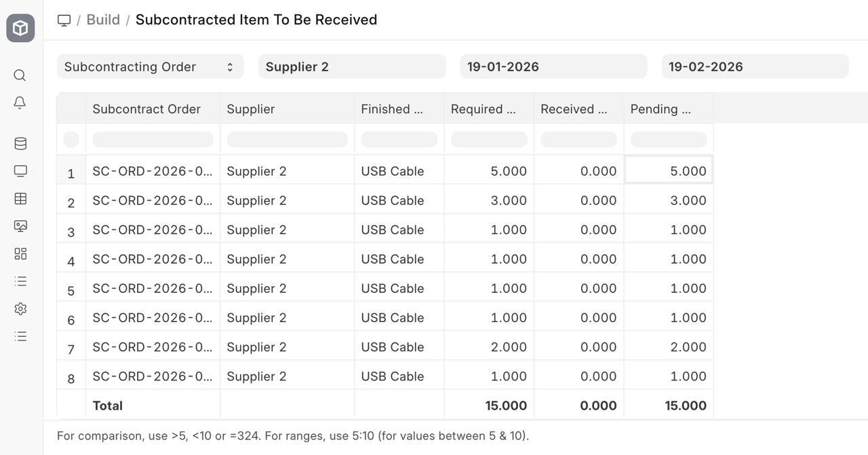Screen dimensions: 868x455
Task: Click the database icon in sidebar
Action: tap(20, 144)
